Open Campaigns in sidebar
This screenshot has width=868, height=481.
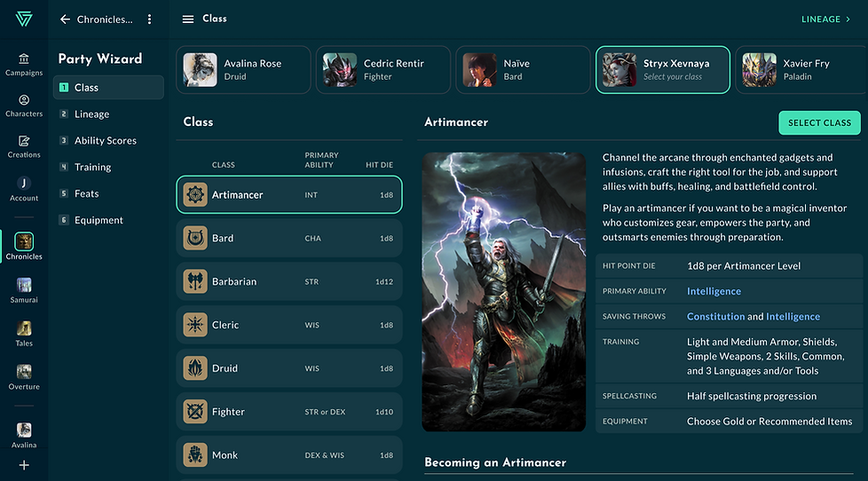click(x=24, y=65)
